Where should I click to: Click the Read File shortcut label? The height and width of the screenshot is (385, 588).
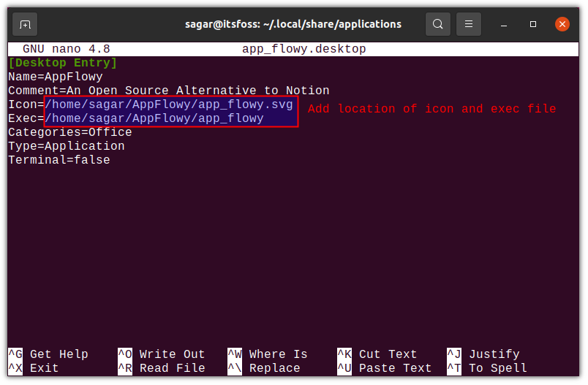[x=172, y=368]
